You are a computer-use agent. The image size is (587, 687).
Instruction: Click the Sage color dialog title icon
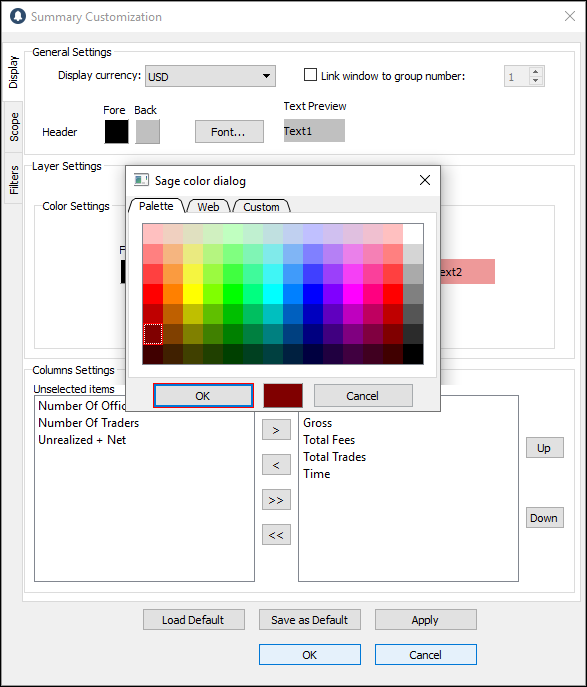(x=141, y=180)
